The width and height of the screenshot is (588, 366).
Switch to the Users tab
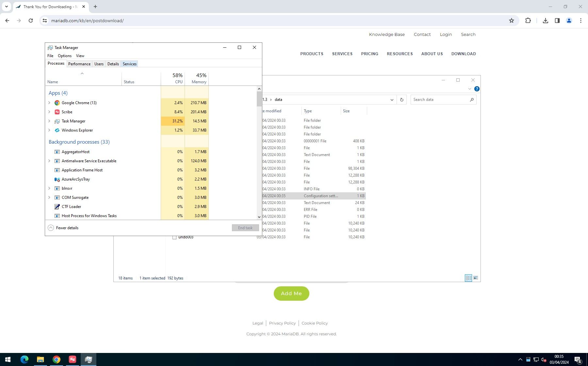pyautogui.click(x=99, y=64)
